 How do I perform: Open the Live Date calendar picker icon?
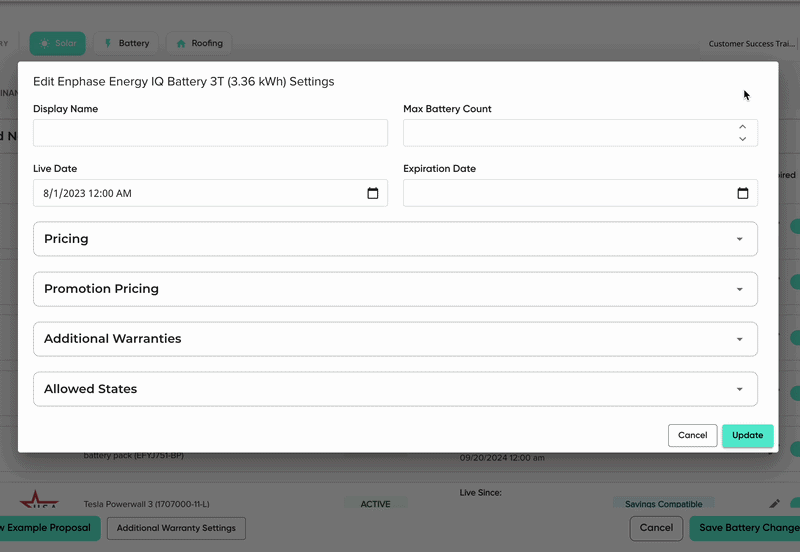[x=373, y=193]
